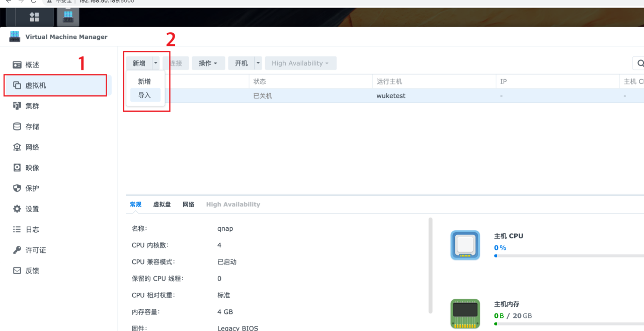Click the 连接 button
The width and height of the screenshot is (644, 331).
pyautogui.click(x=176, y=63)
